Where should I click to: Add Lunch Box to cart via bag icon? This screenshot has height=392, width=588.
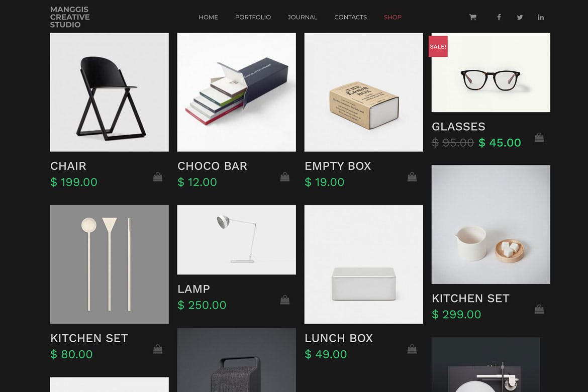click(x=412, y=349)
